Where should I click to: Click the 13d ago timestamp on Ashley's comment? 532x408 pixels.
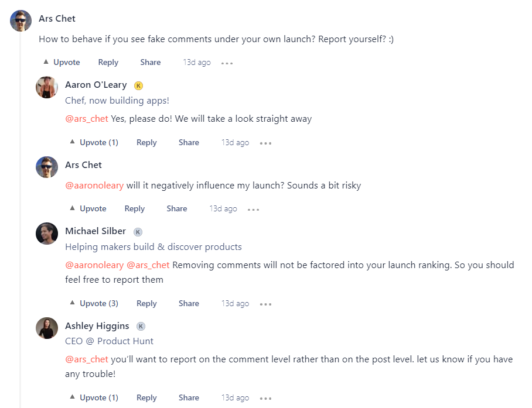(x=235, y=397)
